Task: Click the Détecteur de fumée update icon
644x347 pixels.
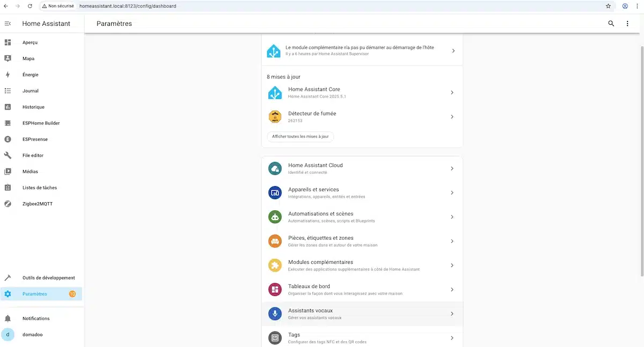Action: click(275, 116)
